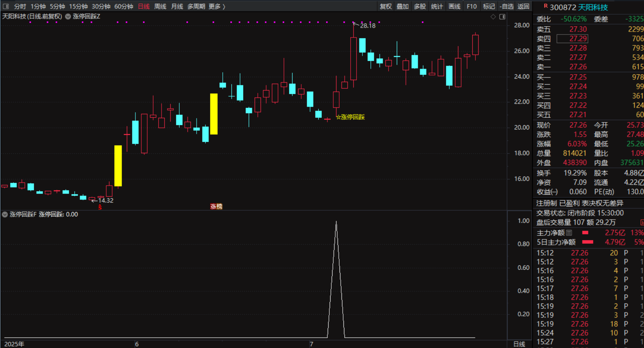This screenshot has height=348, width=644.
Task: Open the 主力净额 detail list icon
Action: [x=569, y=233]
